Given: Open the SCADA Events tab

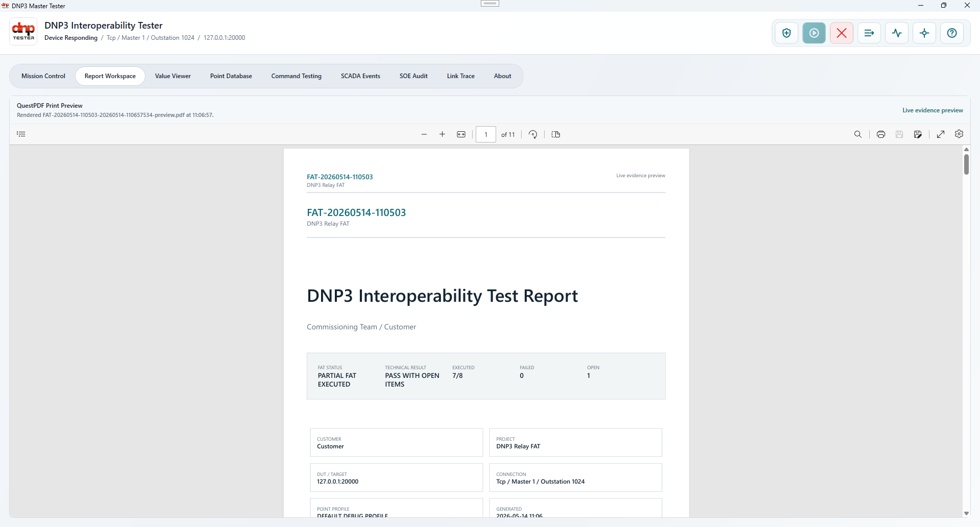Looking at the screenshot, I should [x=360, y=76].
